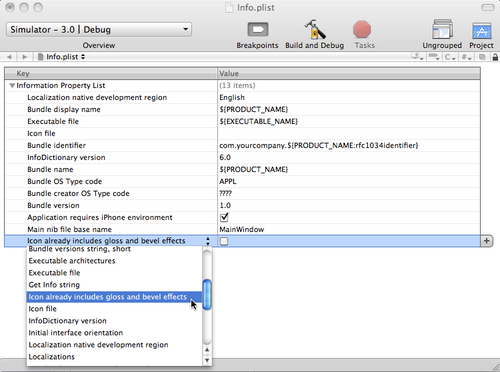Click the 'English' value cell
500x372 pixels.
coord(349,98)
